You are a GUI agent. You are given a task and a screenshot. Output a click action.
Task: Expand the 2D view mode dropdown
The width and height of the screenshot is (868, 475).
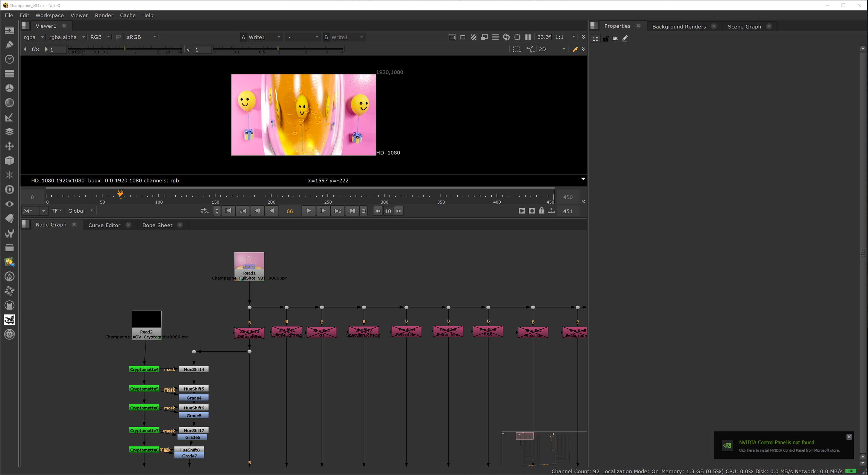[552, 49]
